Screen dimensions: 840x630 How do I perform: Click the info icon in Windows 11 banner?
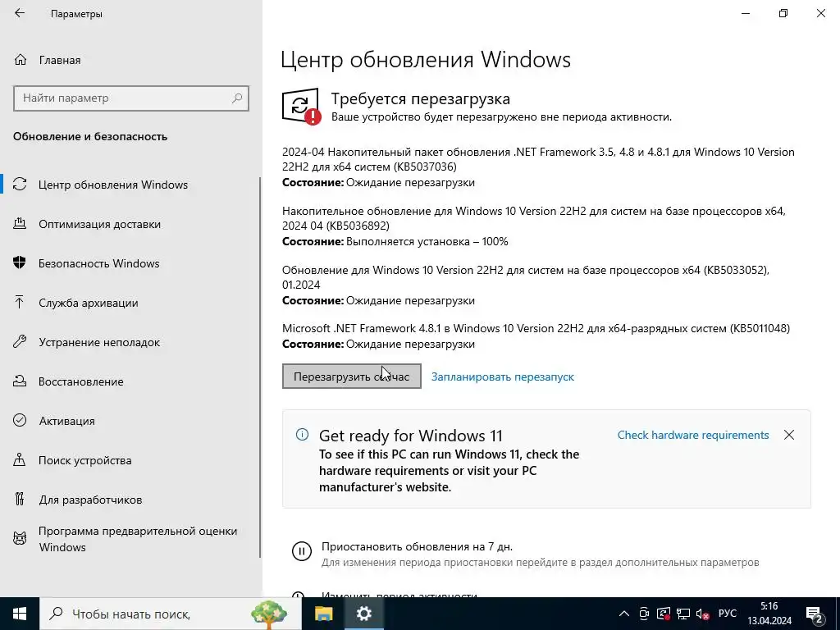[302, 435]
